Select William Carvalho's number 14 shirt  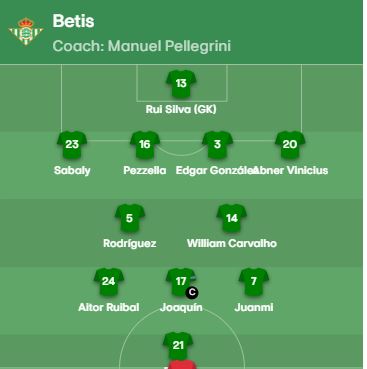coord(232,218)
